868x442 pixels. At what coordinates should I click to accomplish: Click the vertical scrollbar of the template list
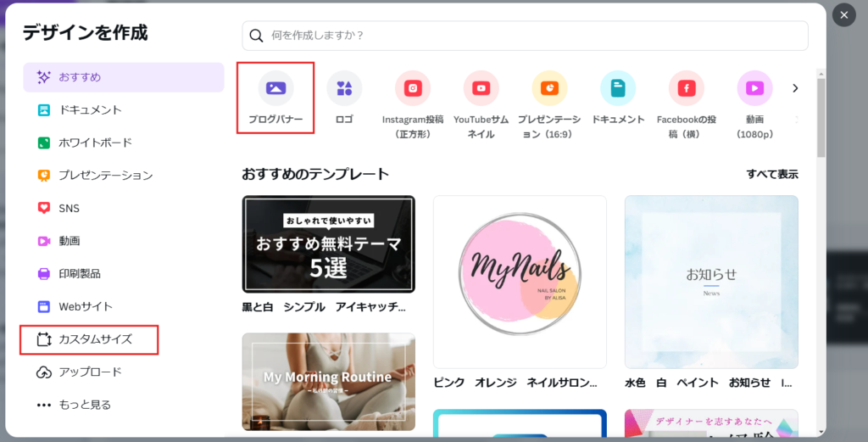(821, 117)
